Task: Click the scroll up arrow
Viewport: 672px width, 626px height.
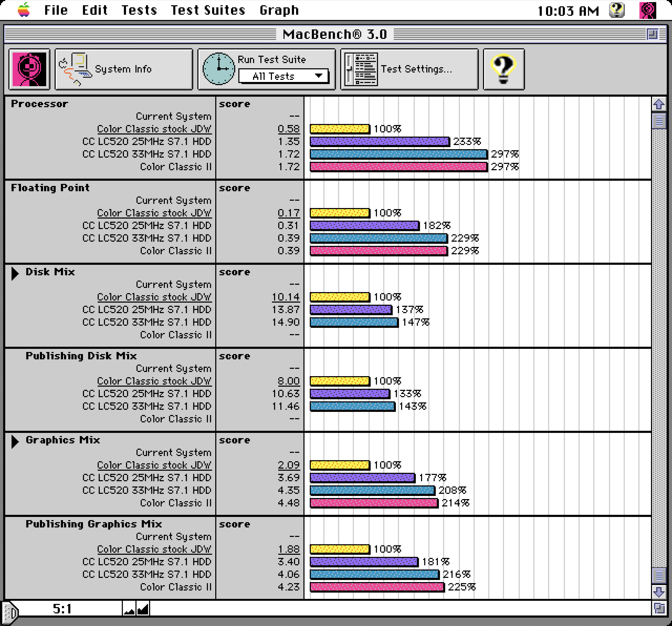Action: 659,104
